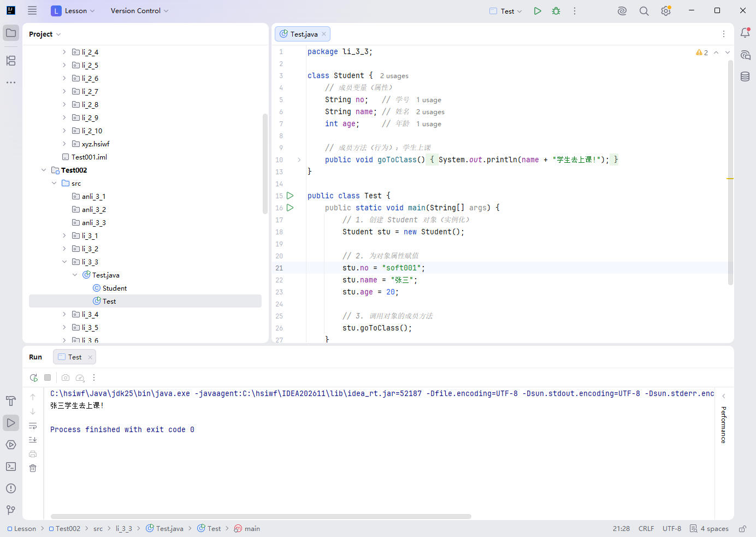756x537 pixels.
Task: Expand the li_2_4 package node
Action: pyautogui.click(x=64, y=52)
